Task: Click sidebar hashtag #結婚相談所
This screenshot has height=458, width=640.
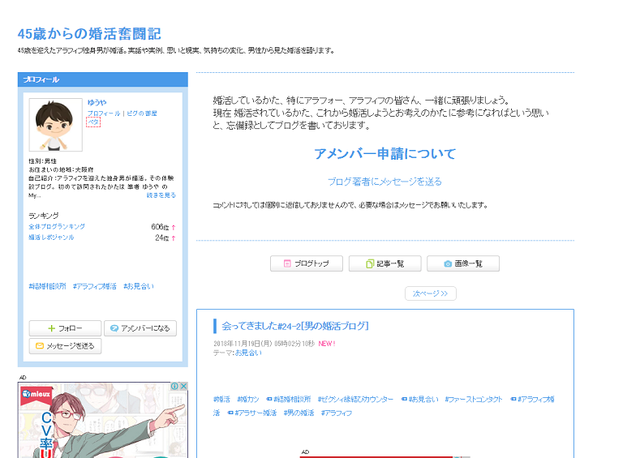Action: pos(47,286)
